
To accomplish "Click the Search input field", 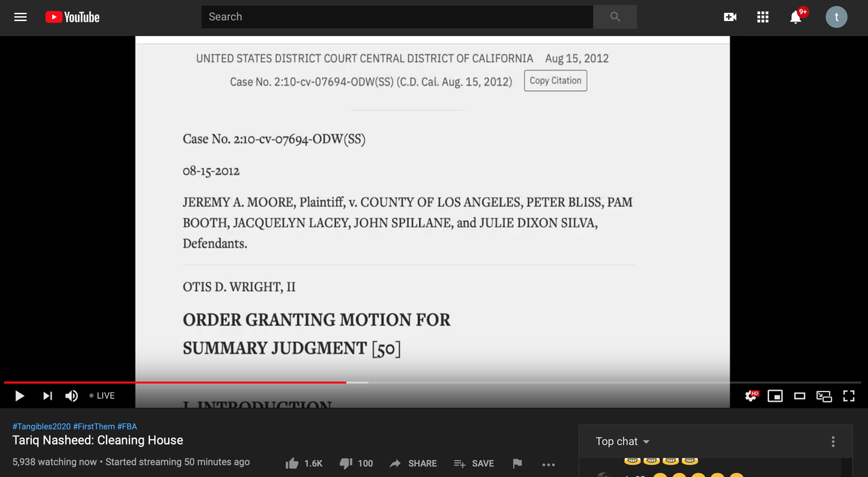I will 397,17.
